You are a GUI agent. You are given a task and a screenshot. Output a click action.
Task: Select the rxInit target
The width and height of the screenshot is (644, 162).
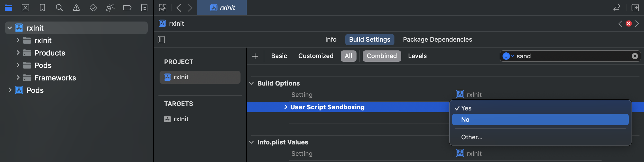coord(181,119)
